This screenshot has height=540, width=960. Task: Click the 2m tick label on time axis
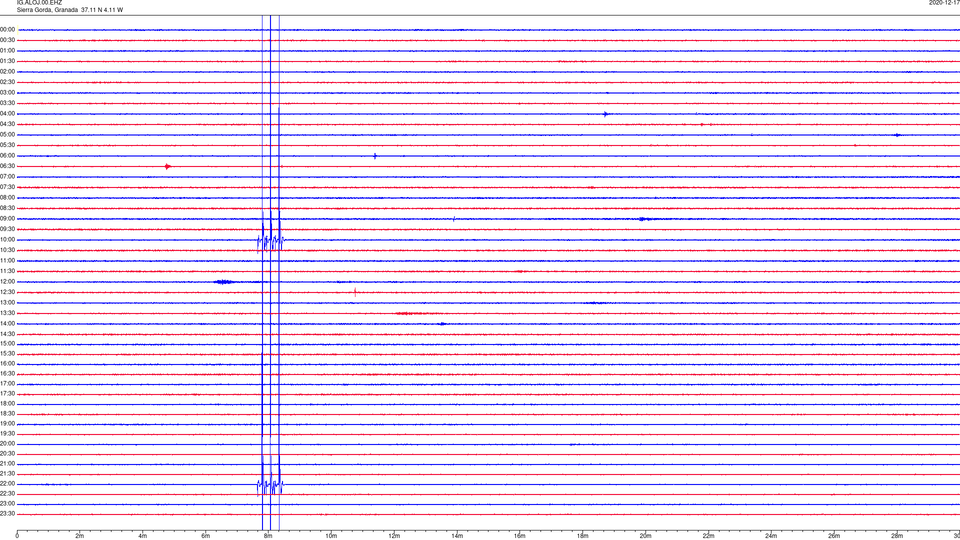point(80,536)
